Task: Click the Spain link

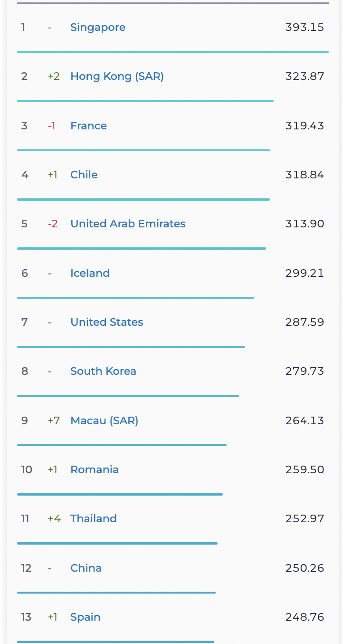Action: coord(86,617)
